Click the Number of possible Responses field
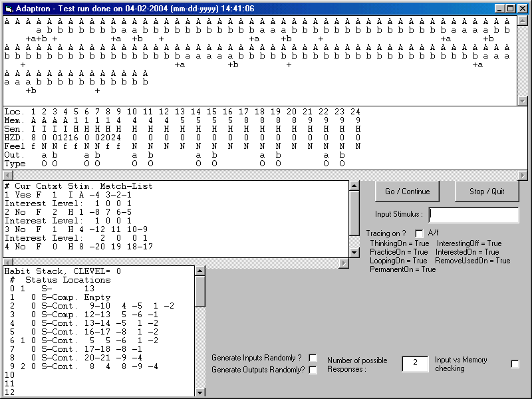This screenshot has height=399, width=532. pos(415,364)
